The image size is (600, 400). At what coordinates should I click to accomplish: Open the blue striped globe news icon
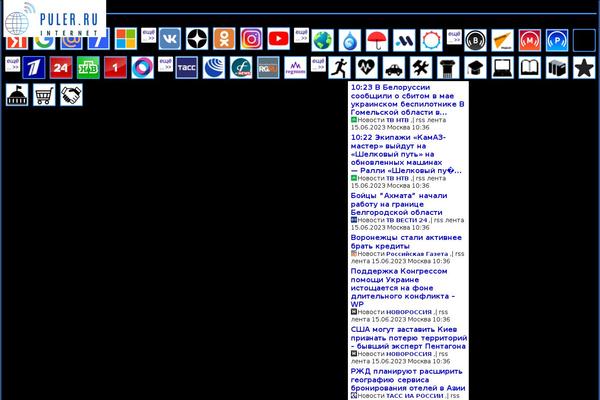[x=214, y=68]
